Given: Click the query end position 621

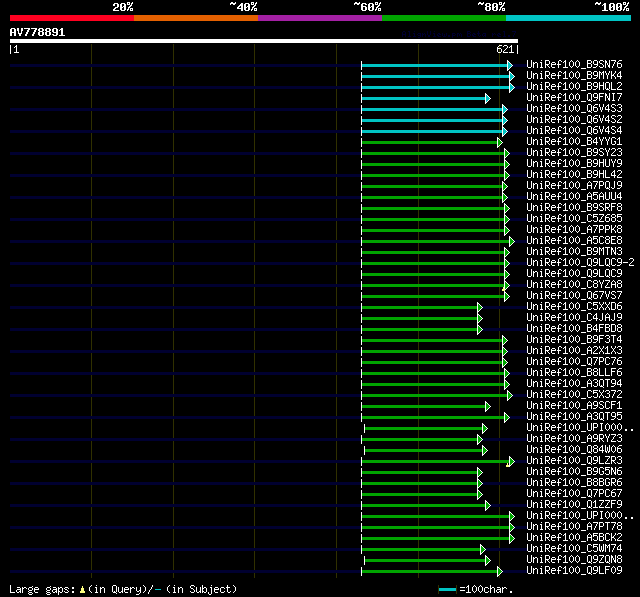Looking at the screenshot, I should 505,49.
